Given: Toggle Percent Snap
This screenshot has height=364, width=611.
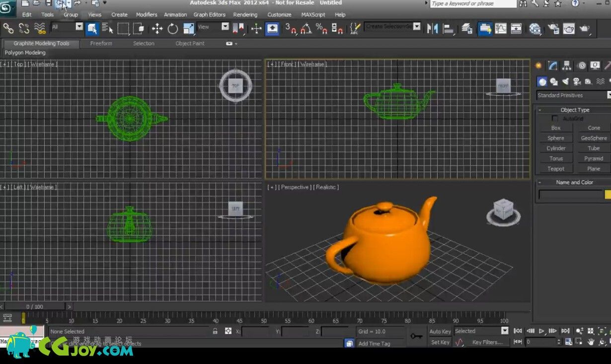Looking at the screenshot, I should [321, 28].
